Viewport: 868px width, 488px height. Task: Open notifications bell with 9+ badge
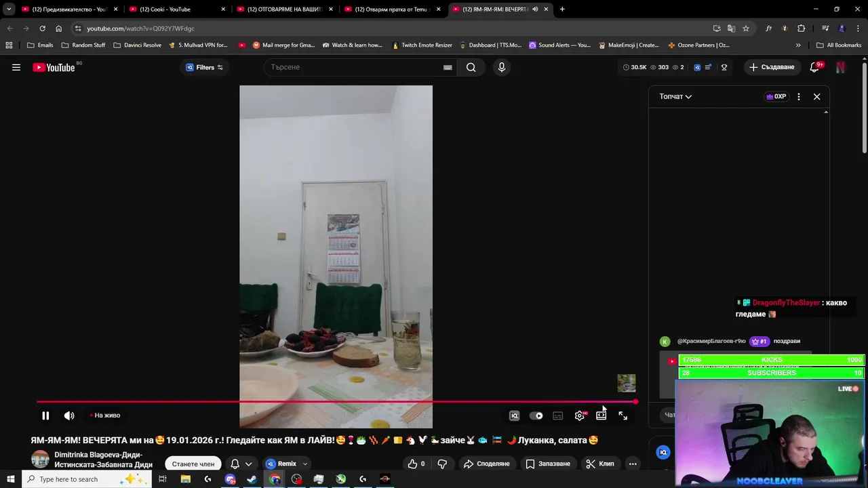(815, 67)
